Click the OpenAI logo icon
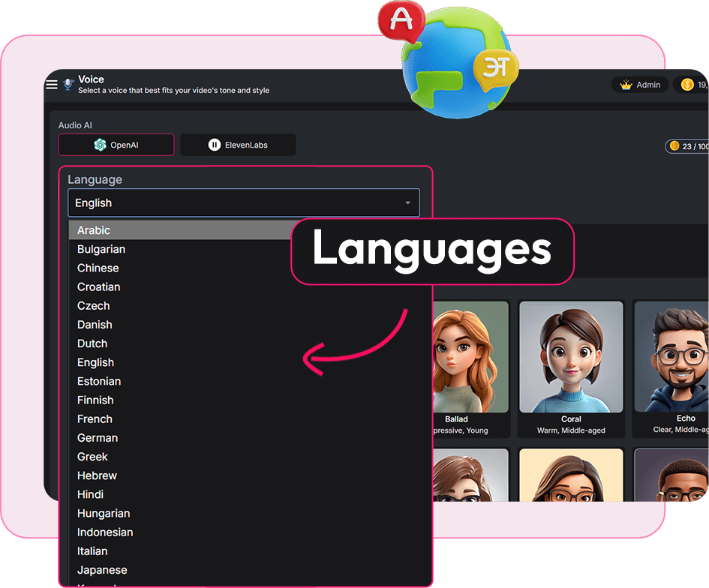The height and width of the screenshot is (588, 709). [100, 145]
